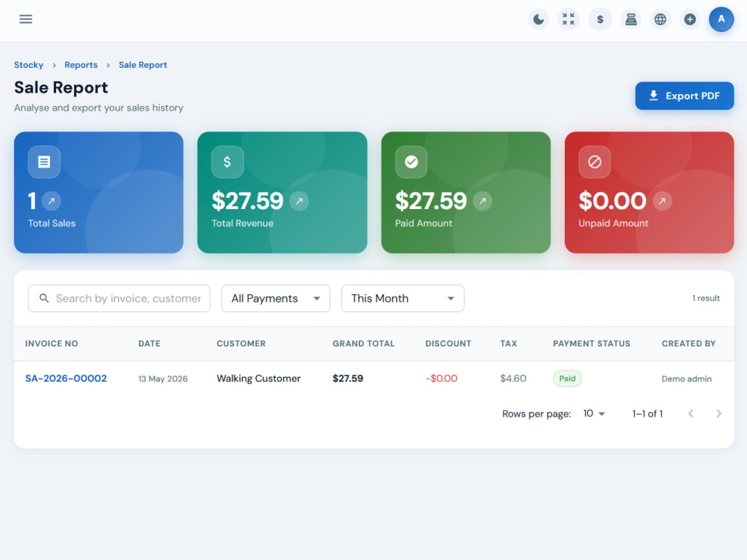Sort by Invoice No column header
The image size is (747, 560).
coord(52,343)
